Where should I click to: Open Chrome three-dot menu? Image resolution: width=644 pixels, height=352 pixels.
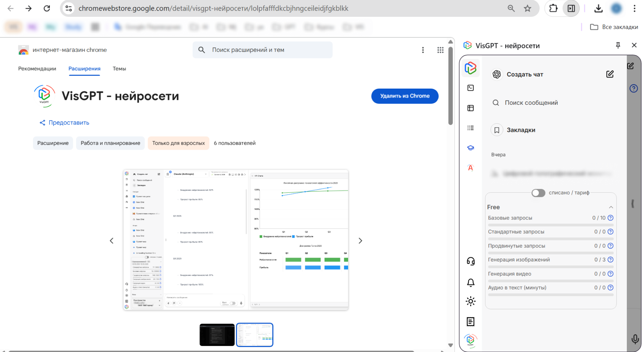[634, 9]
